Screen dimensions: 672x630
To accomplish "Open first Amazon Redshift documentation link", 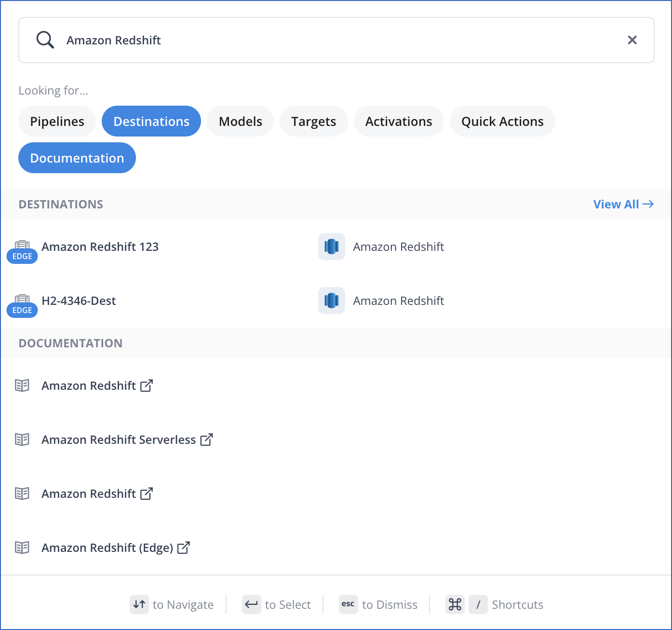I will [x=89, y=385].
